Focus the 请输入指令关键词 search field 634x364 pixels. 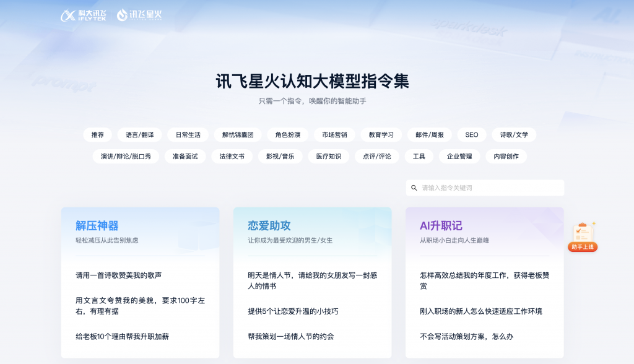(x=485, y=188)
